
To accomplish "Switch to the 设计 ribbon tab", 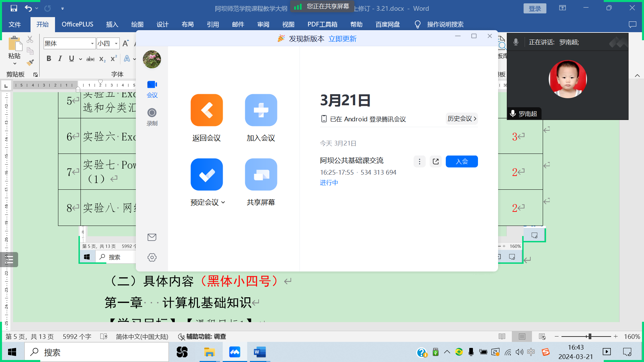I will pyautogui.click(x=162, y=24).
